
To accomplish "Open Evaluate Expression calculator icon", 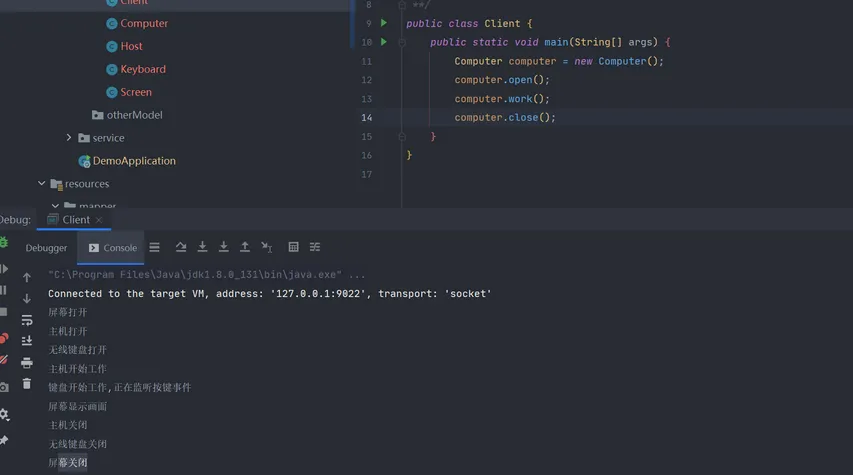I will (293, 247).
